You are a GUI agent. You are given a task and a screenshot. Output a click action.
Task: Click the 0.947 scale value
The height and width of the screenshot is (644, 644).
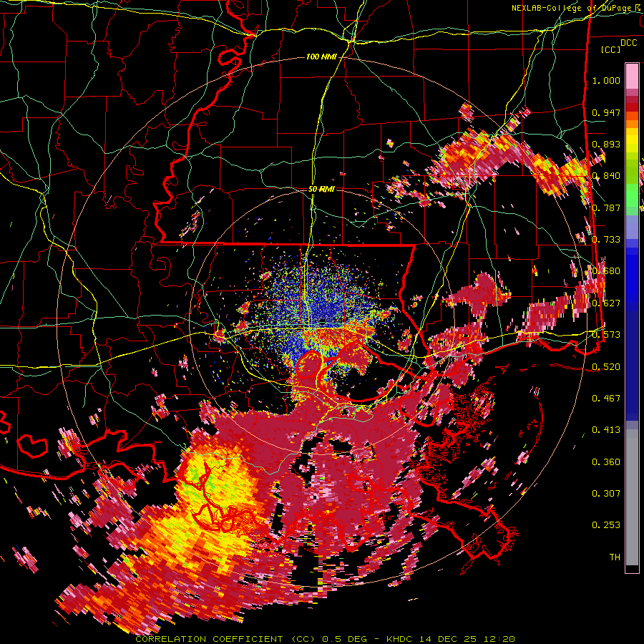(x=606, y=112)
